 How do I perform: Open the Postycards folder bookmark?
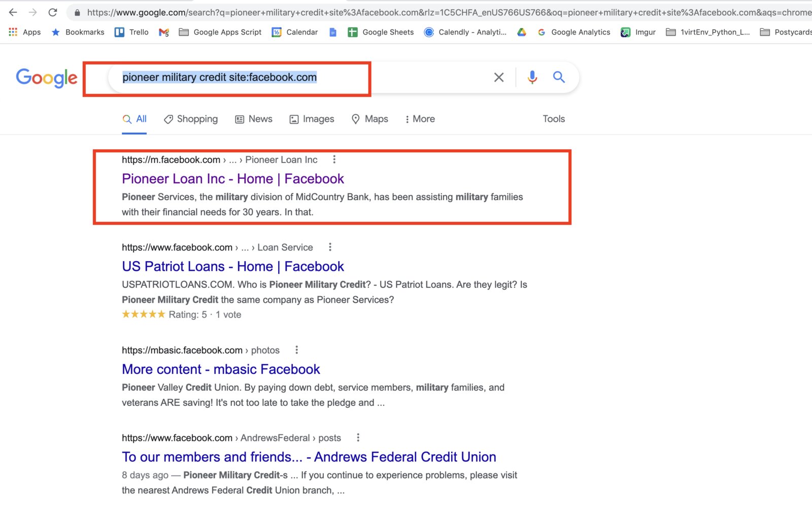pyautogui.click(x=786, y=32)
